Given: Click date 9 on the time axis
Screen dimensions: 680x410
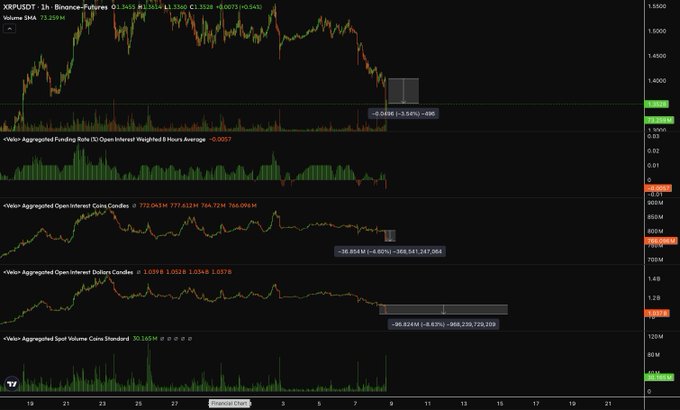Looking at the screenshot, I should tap(391, 404).
